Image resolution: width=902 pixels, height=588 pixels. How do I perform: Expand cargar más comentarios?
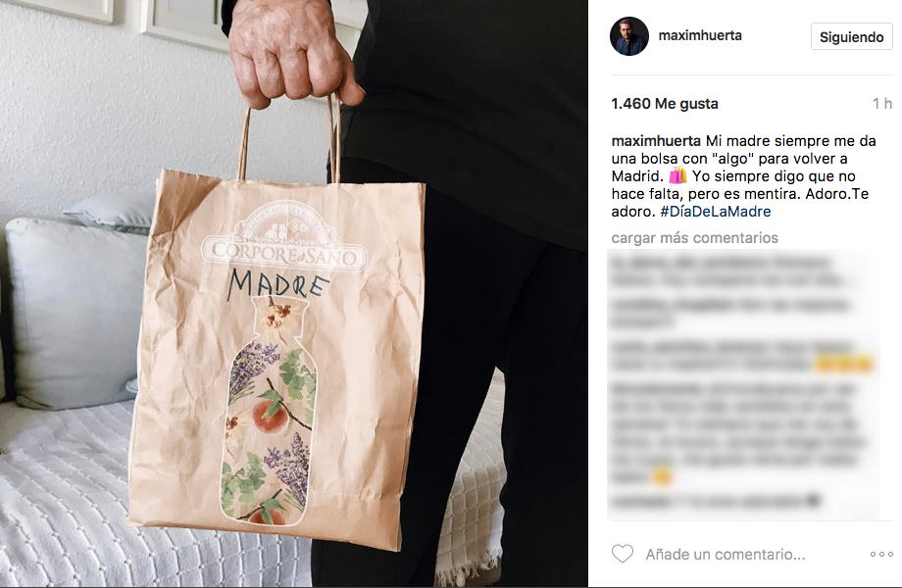point(694,238)
